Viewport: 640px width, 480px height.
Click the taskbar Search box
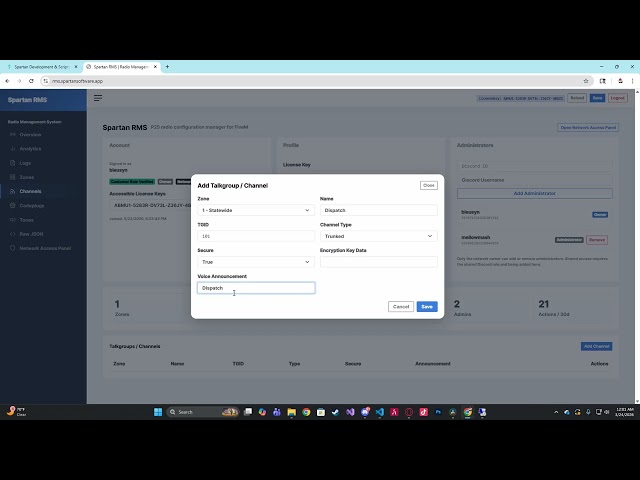(202, 412)
